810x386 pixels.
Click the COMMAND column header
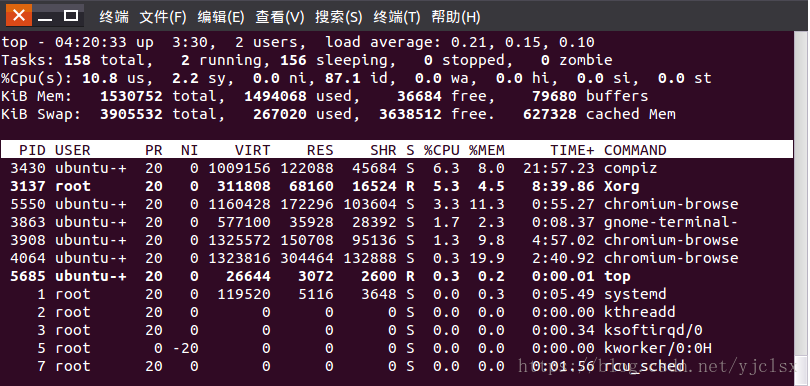tap(635, 150)
